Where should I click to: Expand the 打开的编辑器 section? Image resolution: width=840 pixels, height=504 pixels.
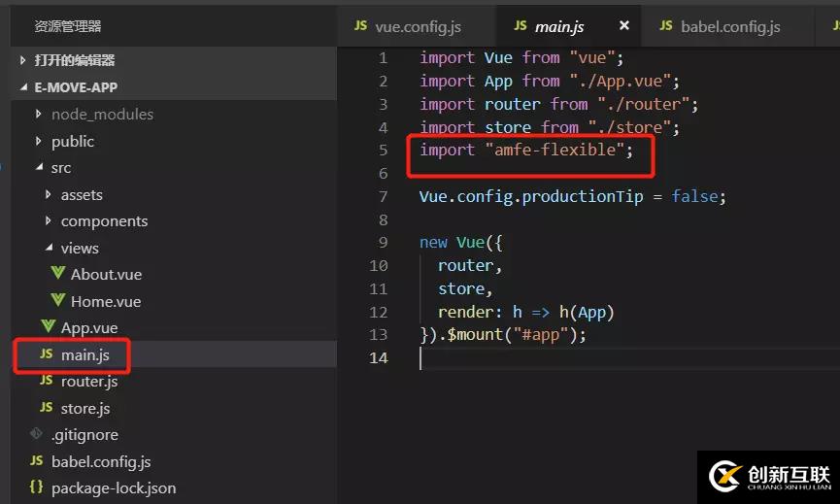[x=174, y=60]
